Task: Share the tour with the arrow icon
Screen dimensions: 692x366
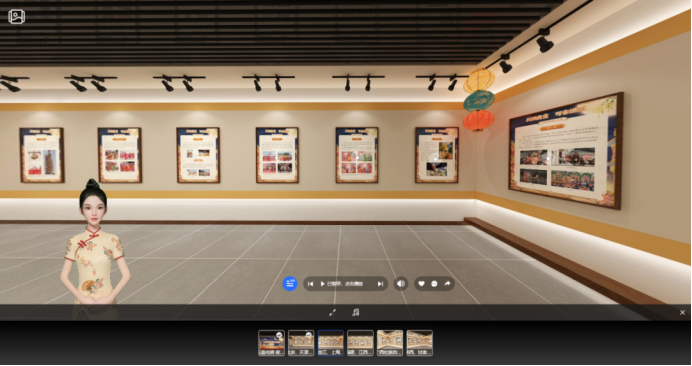Action: (447, 284)
